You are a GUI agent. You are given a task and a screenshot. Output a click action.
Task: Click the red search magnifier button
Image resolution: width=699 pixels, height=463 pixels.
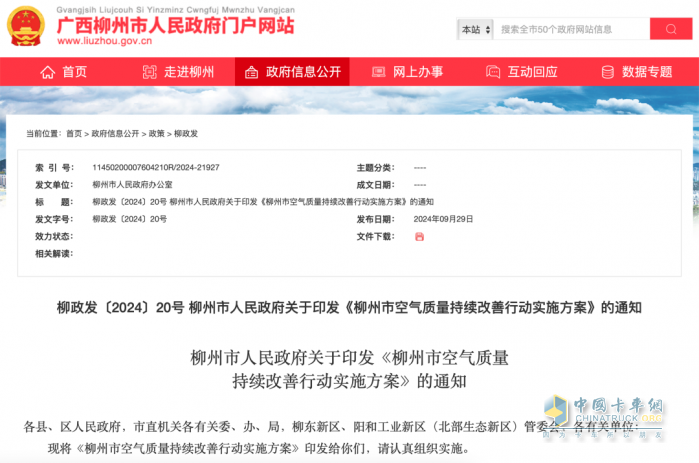670,30
